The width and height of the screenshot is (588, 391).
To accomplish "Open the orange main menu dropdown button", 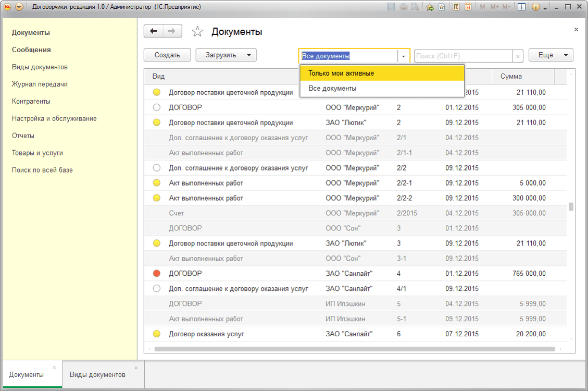I will [19, 7].
